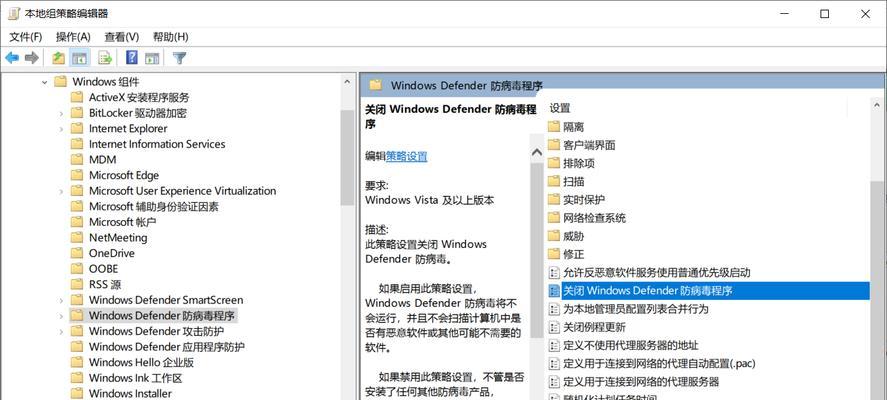Select Windows Ink 工作区 in tree
887x400 pixels.
[135, 378]
